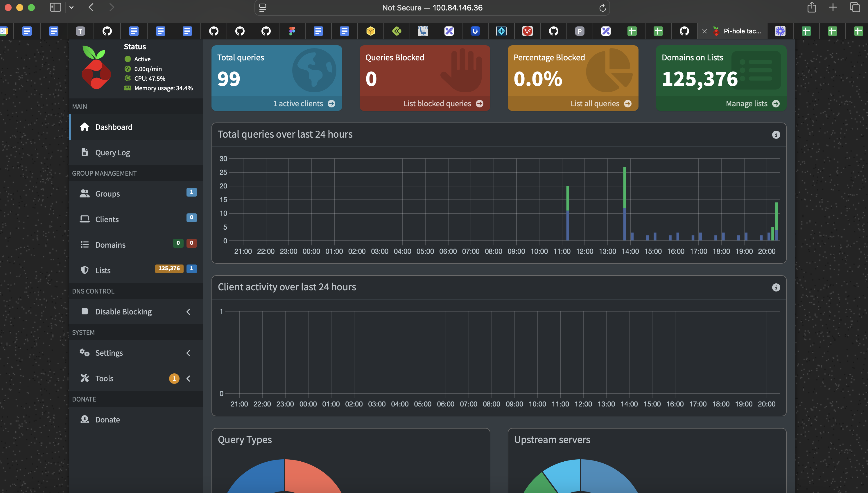The height and width of the screenshot is (493, 868).
Task: Click the info icon on Total queries chart
Action: point(776,135)
